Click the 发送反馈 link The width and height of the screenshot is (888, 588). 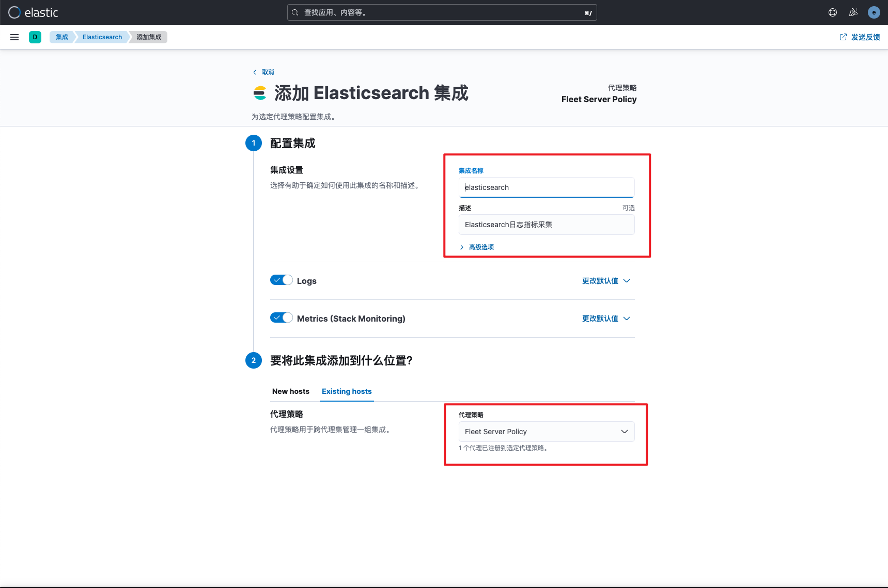point(860,37)
